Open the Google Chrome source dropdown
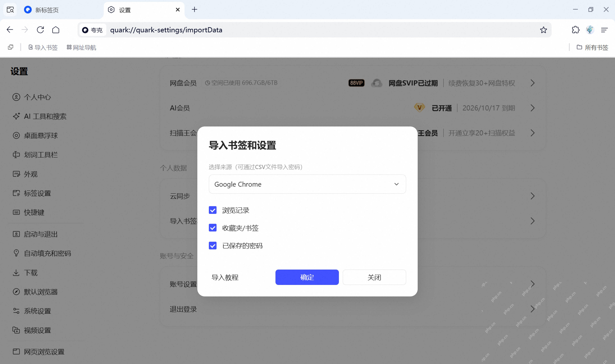The width and height of the screenshot is (615, 364). [x=307, y=184]
